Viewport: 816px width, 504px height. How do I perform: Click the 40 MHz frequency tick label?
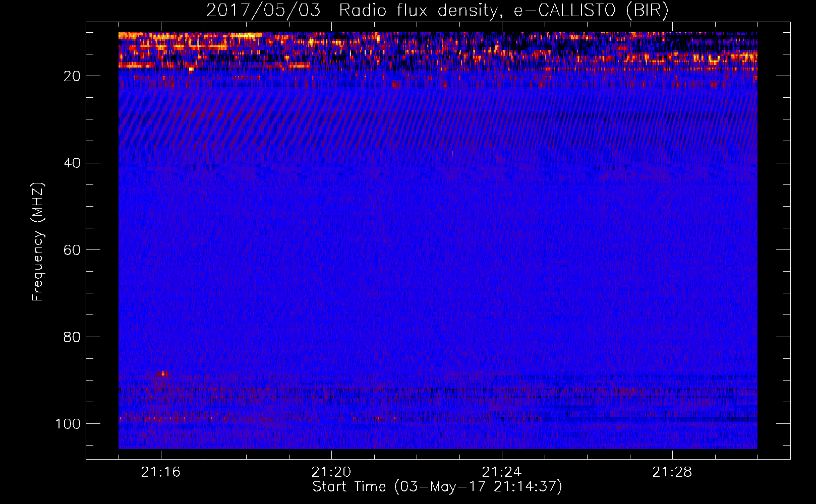click(x=73, y=163)
